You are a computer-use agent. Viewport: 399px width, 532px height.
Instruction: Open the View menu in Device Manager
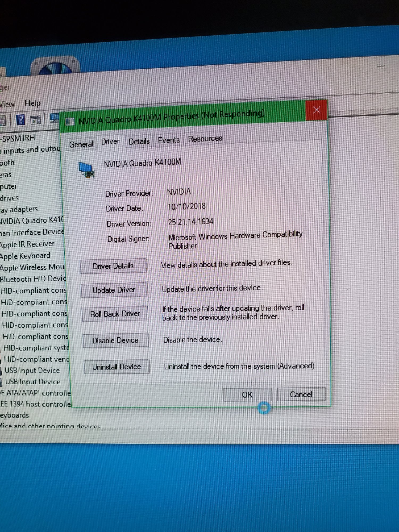click(x=7, y=105)
